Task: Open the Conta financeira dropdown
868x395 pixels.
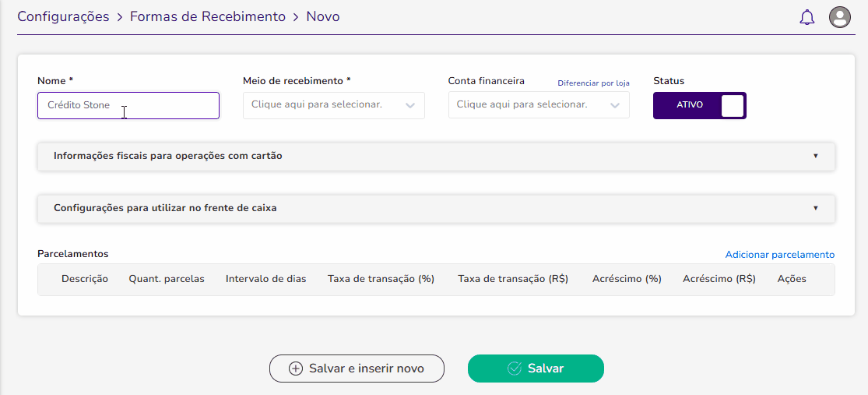Action: point(539,105)
